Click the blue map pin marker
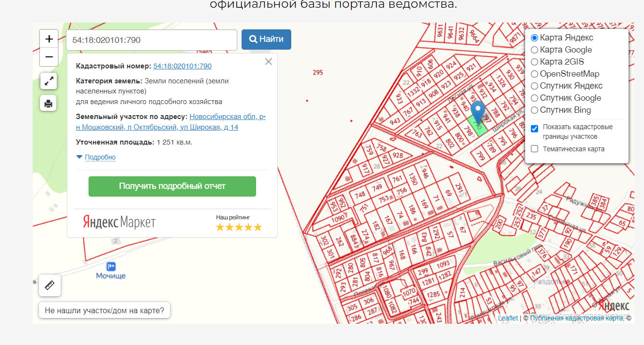 (477, 112)
